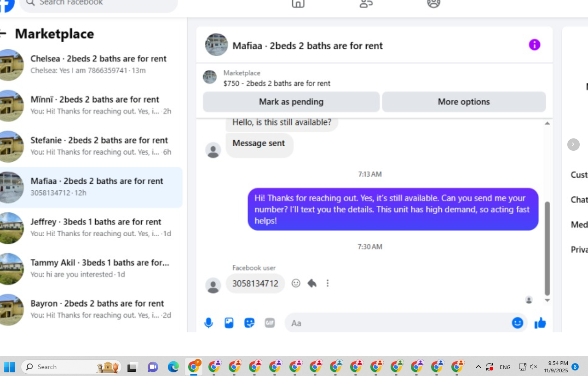
Task: Click the sent purple message bubble
Action: point(393,209)
